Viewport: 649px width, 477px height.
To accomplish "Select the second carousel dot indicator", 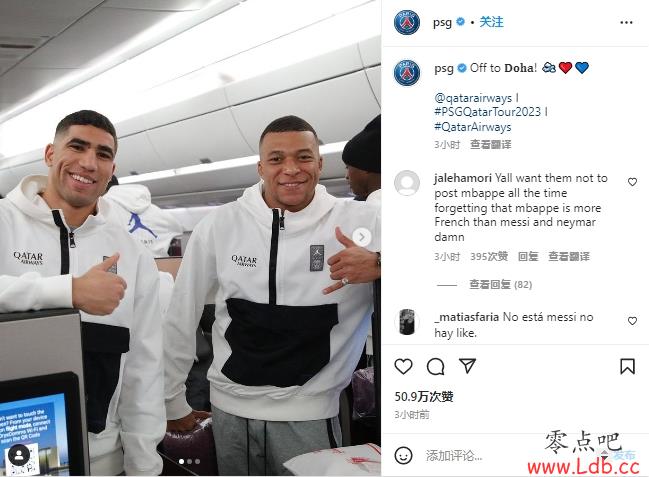I will [x=190, y=461].
